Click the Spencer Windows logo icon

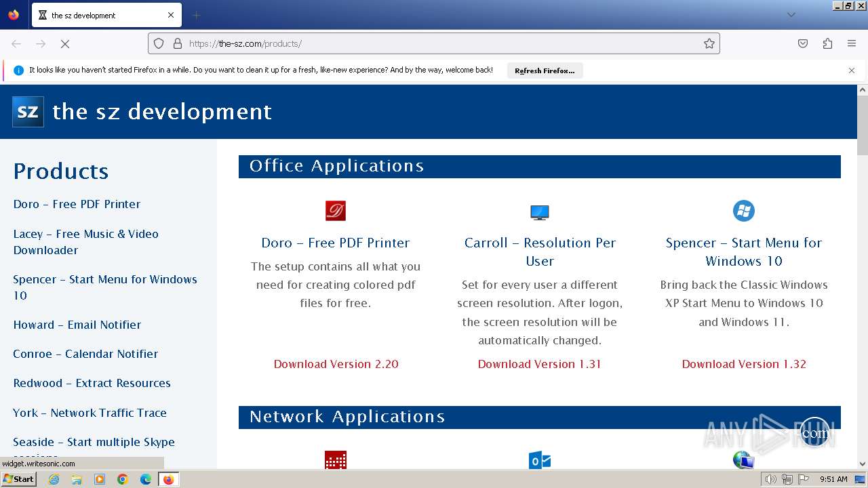744,211
